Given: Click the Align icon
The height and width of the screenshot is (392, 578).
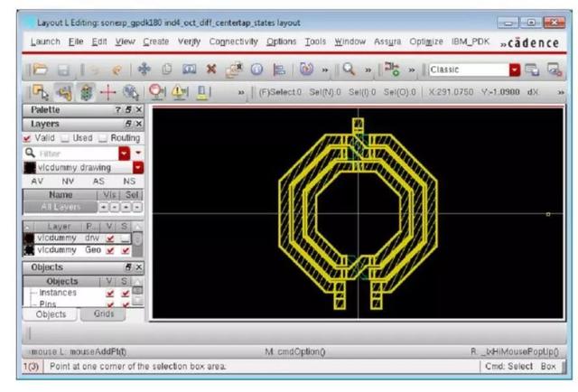Looking at the screenshot, I should tap(279, 70).
